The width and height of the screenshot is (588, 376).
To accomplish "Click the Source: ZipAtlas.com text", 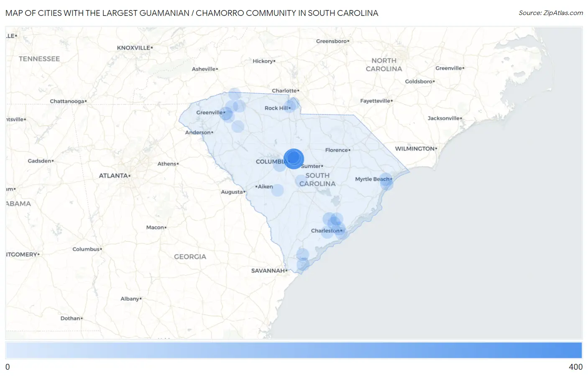I will pyautogui.click(x=551, y=13).
